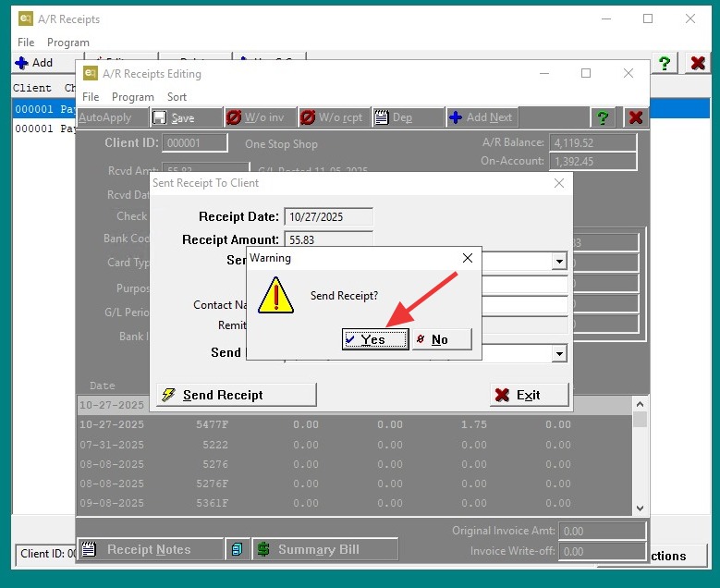Decline sending receipt with No button

pos(442,339)
